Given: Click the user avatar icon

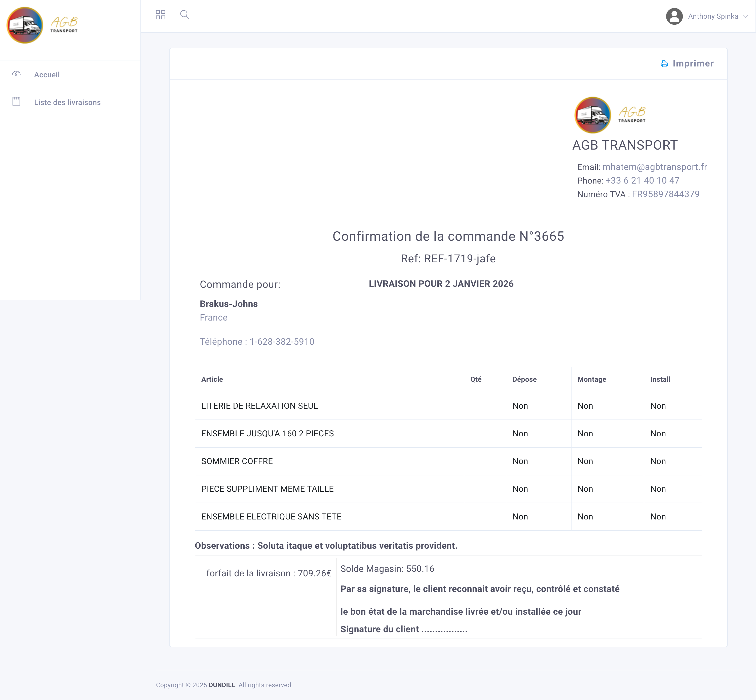Looking at the screenshot, I should (674, 16).
